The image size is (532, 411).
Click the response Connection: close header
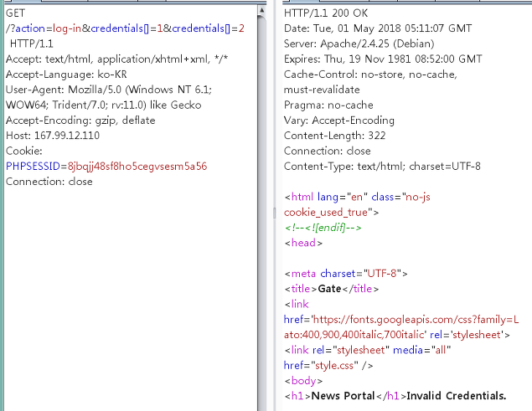[327, 151]
